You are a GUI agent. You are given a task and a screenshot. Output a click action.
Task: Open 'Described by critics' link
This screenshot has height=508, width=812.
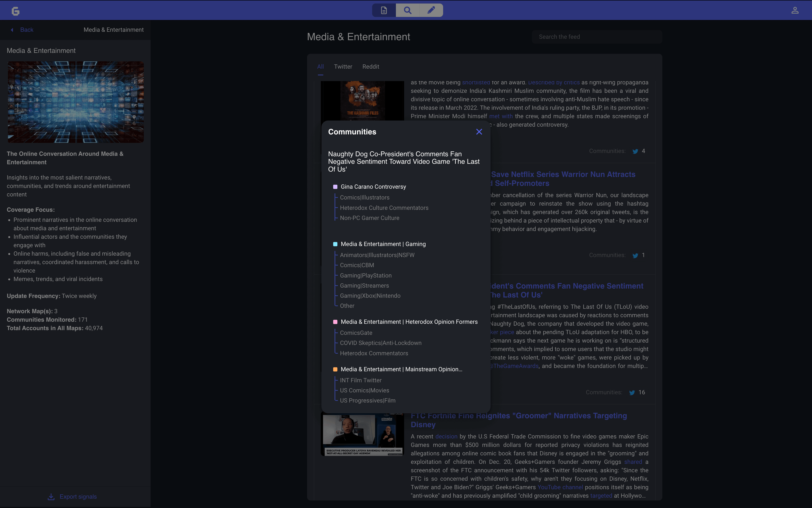(554, 83)
